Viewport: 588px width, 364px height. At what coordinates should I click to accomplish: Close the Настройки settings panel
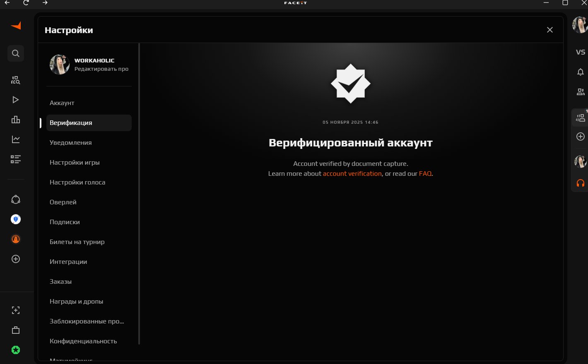550,30
